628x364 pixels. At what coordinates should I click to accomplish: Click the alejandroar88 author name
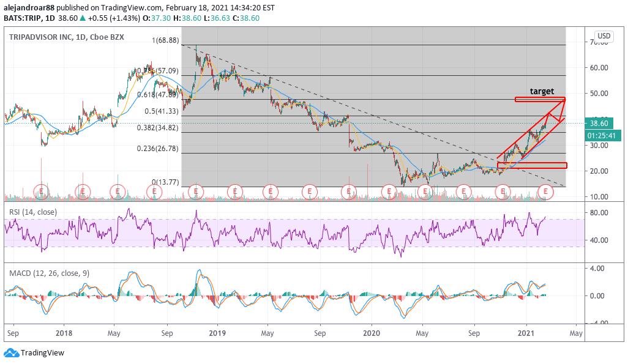[x=29, y=7]
